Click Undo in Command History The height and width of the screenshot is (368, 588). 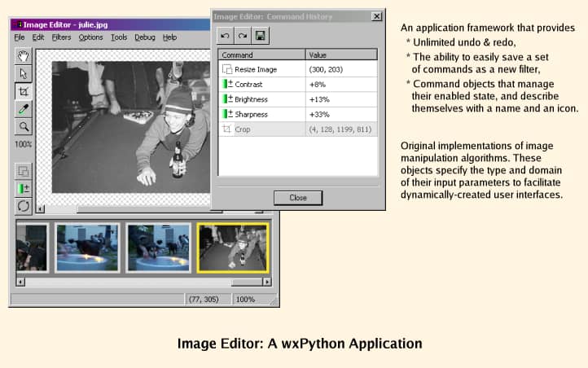(225, 36)
